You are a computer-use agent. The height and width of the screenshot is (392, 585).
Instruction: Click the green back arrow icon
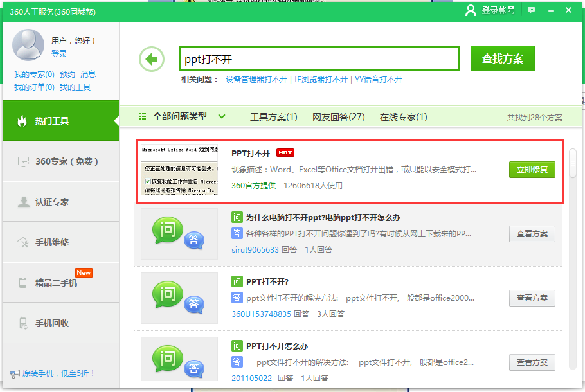tap(150, 57)
